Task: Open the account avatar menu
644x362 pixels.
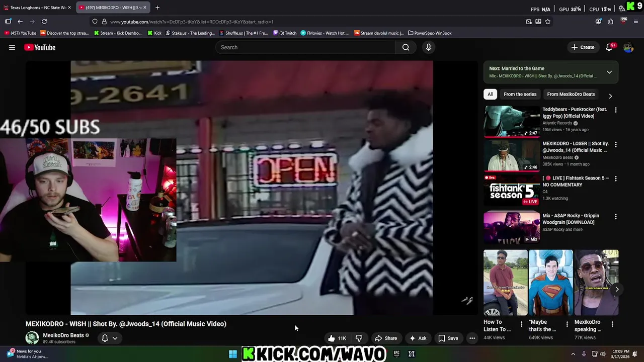Action: (x=628, y=47)
